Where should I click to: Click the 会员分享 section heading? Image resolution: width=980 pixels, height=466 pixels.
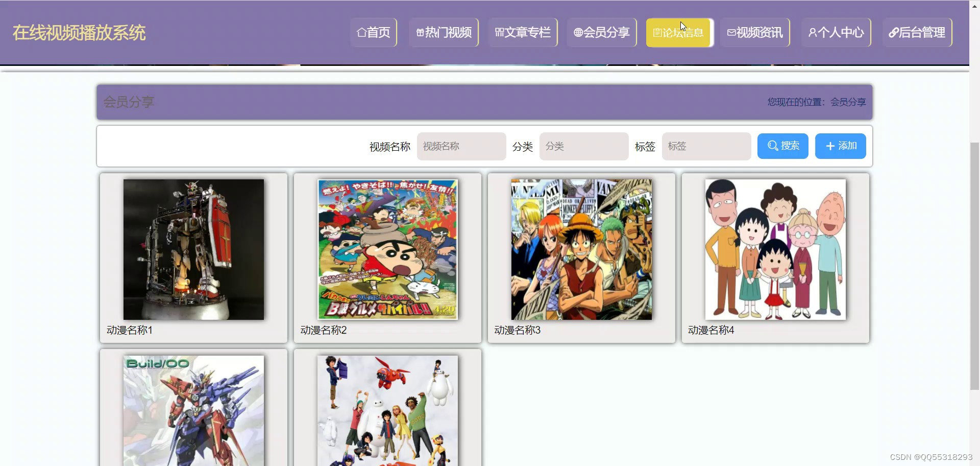coord(129,102)
